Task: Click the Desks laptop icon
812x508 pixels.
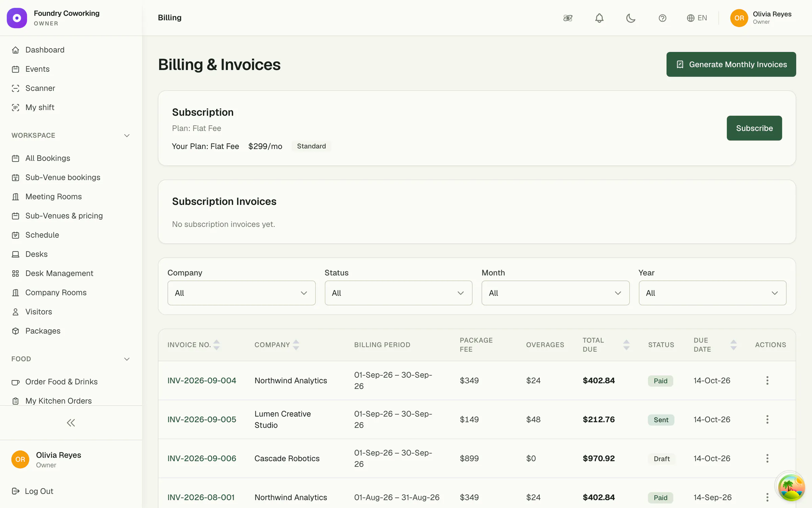Action: [x=16, y=254]
